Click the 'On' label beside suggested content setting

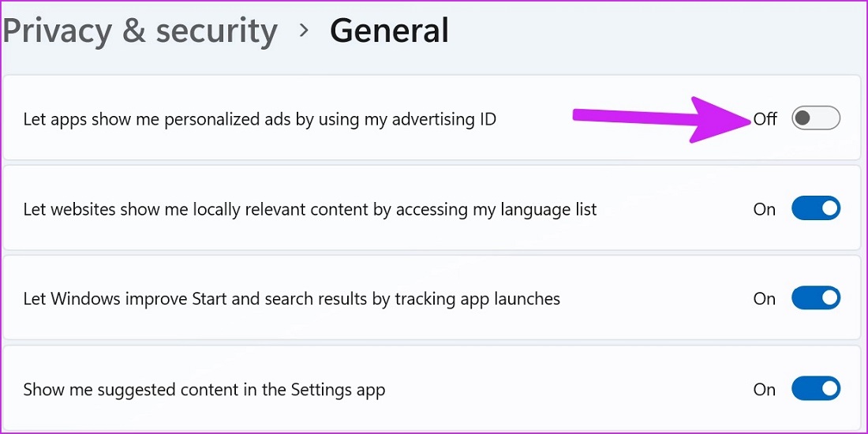[x=765, y=389]
